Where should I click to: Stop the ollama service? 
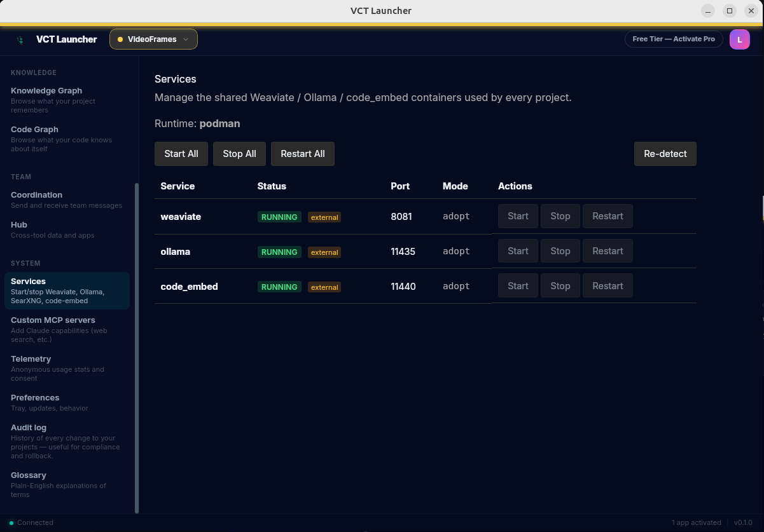[560, 251]
